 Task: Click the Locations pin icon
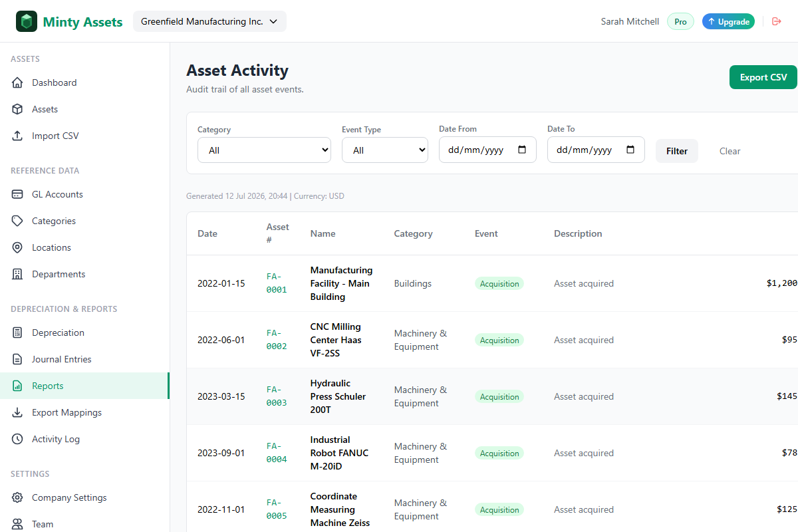[18, 247]
